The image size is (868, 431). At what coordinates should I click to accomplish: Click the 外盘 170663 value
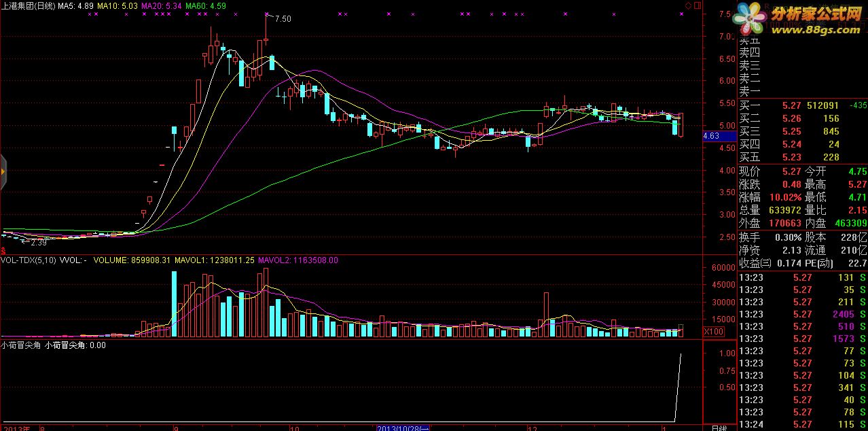[784, 223]
